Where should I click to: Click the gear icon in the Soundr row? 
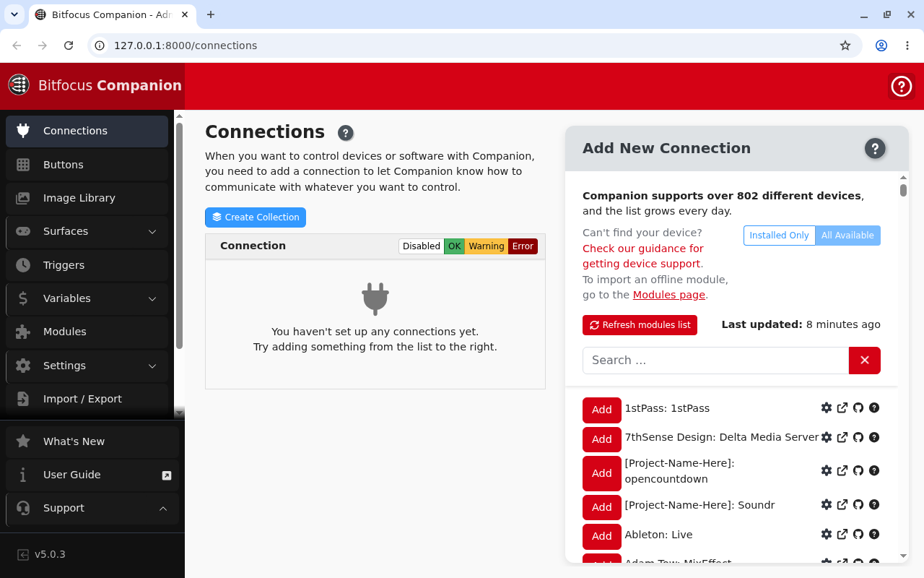827,504
